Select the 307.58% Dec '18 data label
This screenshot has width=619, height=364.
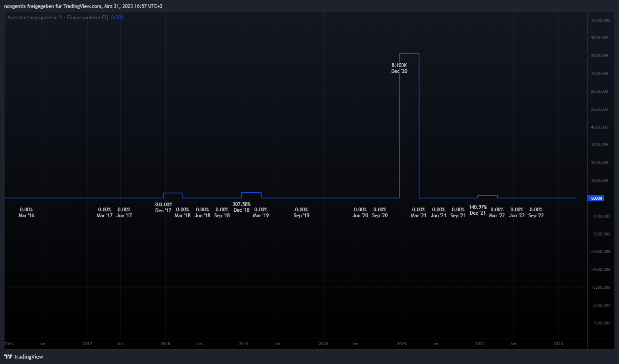242,207
